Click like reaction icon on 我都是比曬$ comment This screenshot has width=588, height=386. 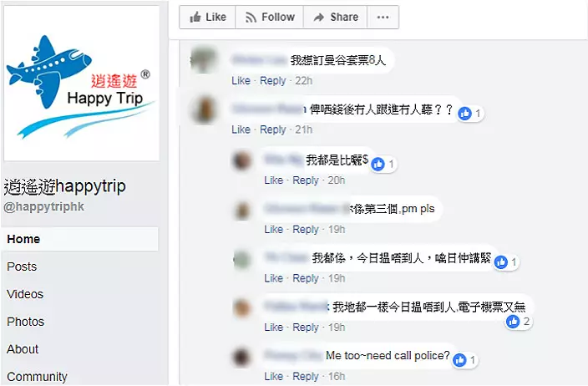(378, 164)
